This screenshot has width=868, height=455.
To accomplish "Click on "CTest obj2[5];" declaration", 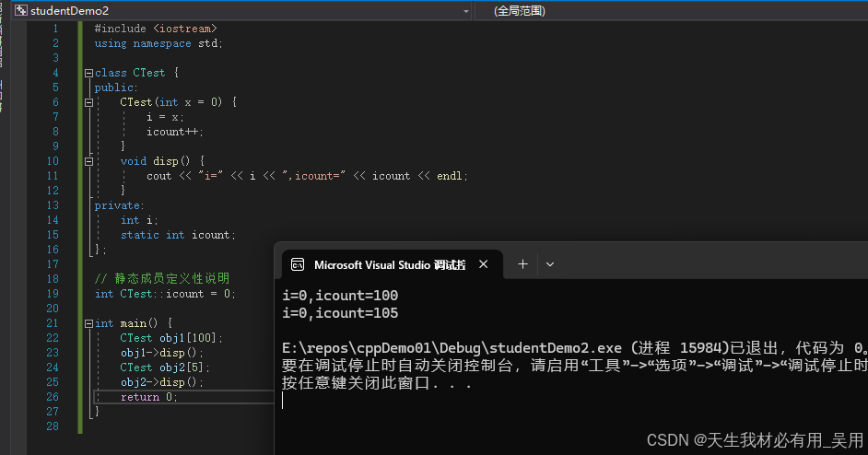I will click(165, 367).
